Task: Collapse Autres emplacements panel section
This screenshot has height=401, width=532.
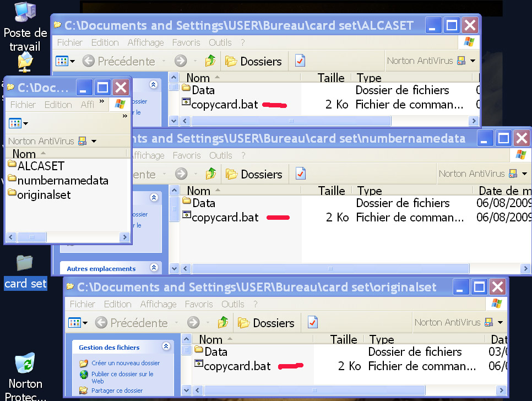Action: click(x=154, y=268)
